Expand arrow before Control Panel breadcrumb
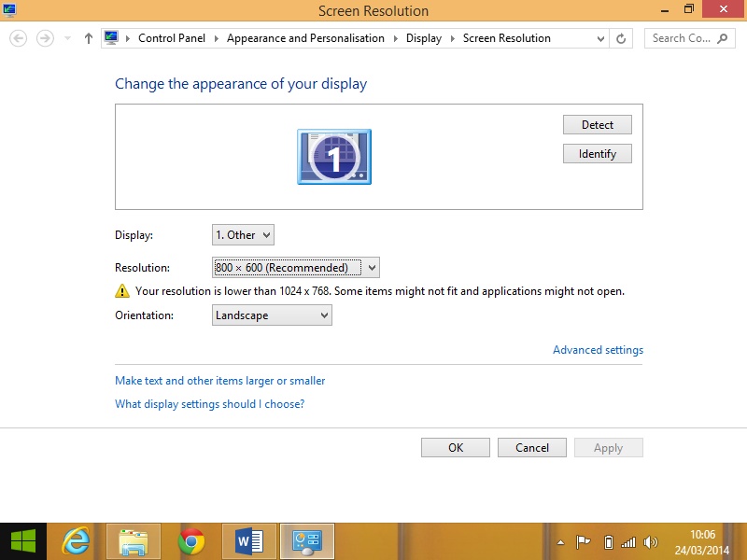 128,38
